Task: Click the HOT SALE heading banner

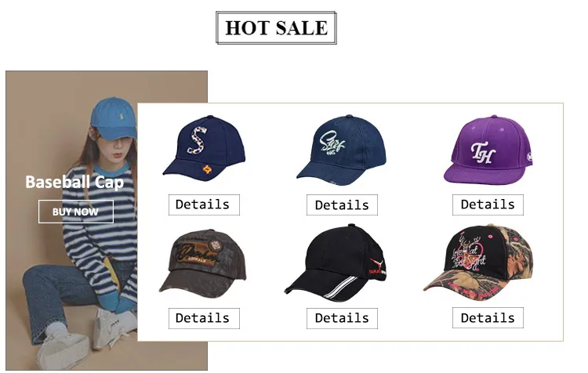Action: (277, 27)
